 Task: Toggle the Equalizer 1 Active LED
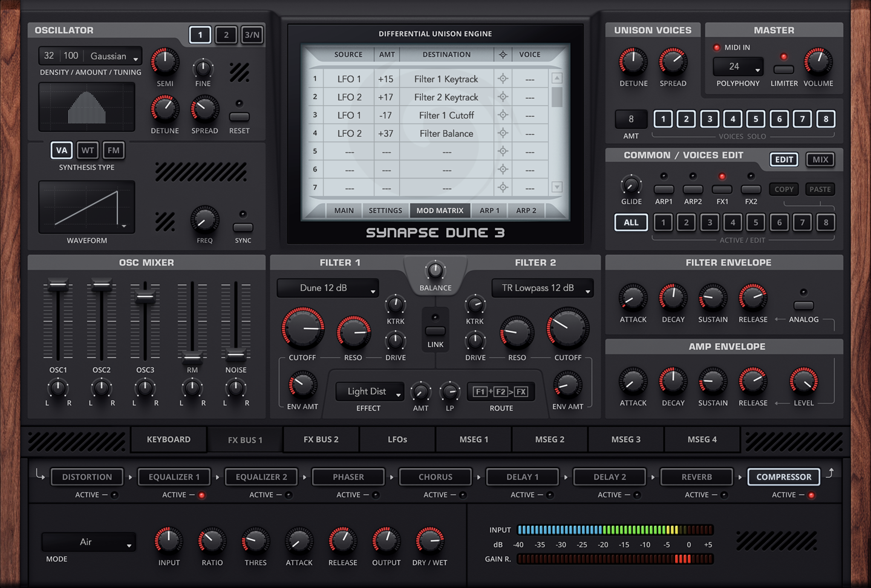coord(202,495)
